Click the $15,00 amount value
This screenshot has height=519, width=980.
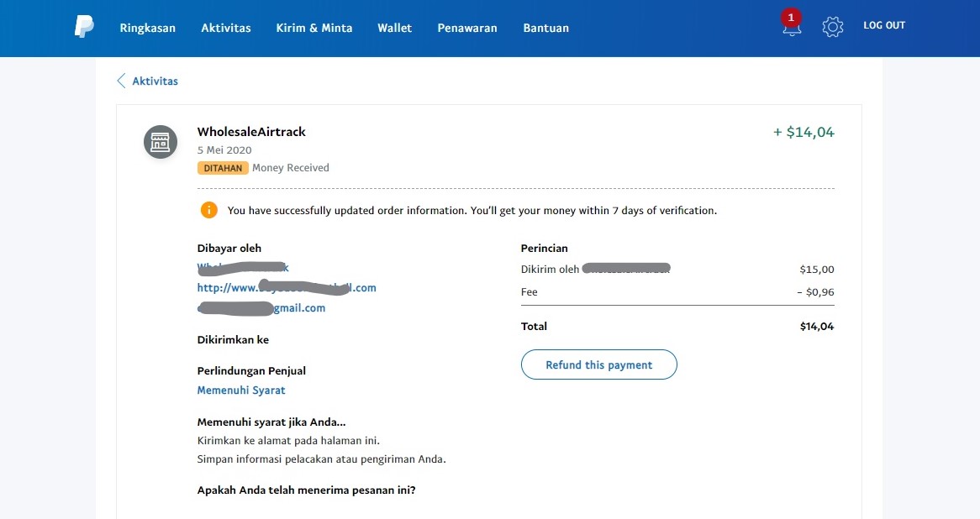[817, 270]
